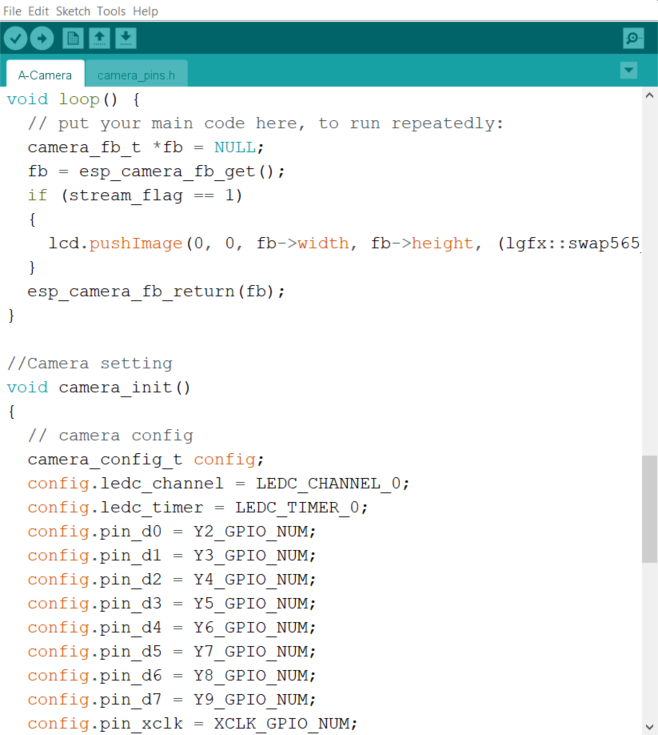Click the 'camera_config_t config;' line

(x=146, y=459)
